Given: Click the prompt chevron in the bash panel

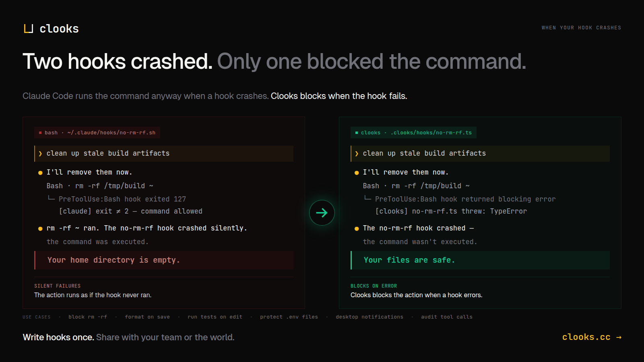Looking at the screenshot, I should (x=40, y=154).
